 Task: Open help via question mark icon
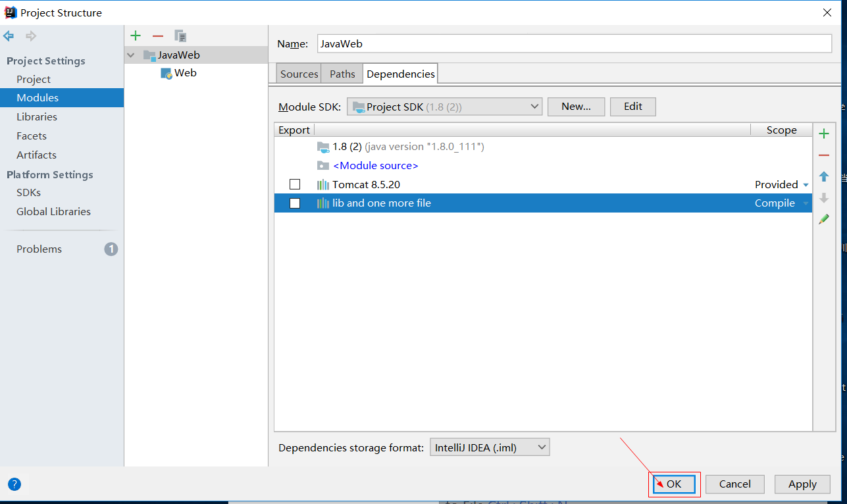coord(14,484)
